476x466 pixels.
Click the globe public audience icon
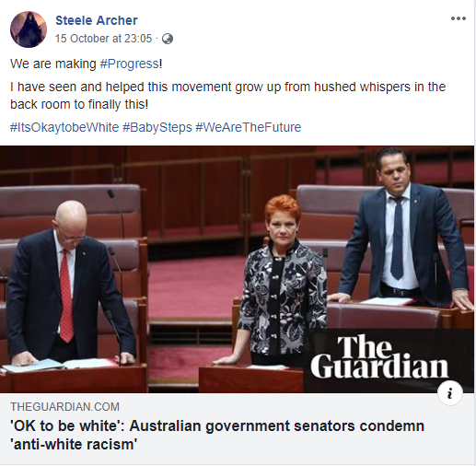168,39
